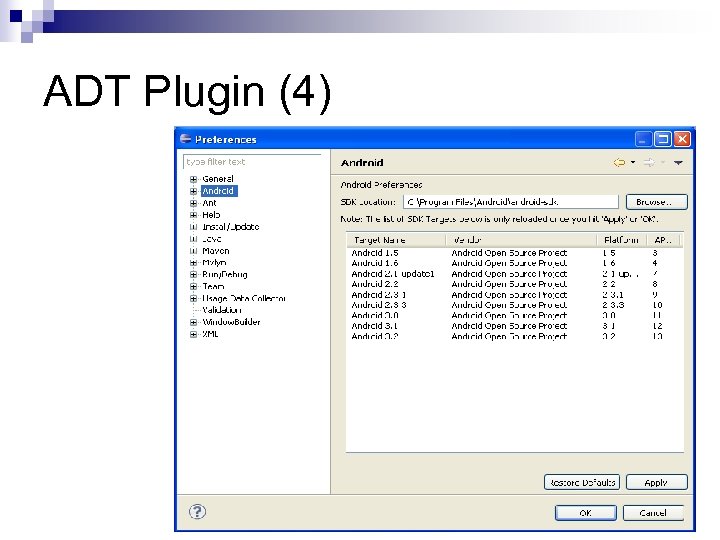Click the Cancel button
The image size is (720, 540).
click(x=653, y=512)
